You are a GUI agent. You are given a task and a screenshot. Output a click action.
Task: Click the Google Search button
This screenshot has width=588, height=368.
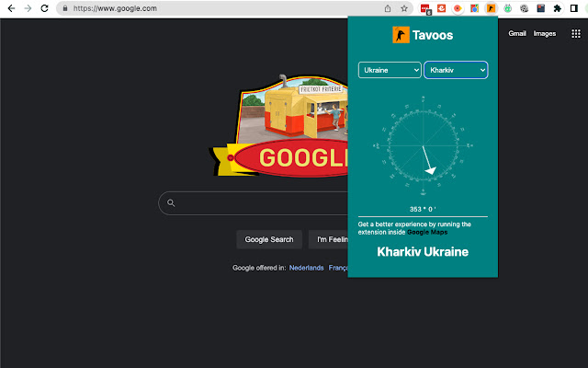pyautogui.click(x=269, y=239)
